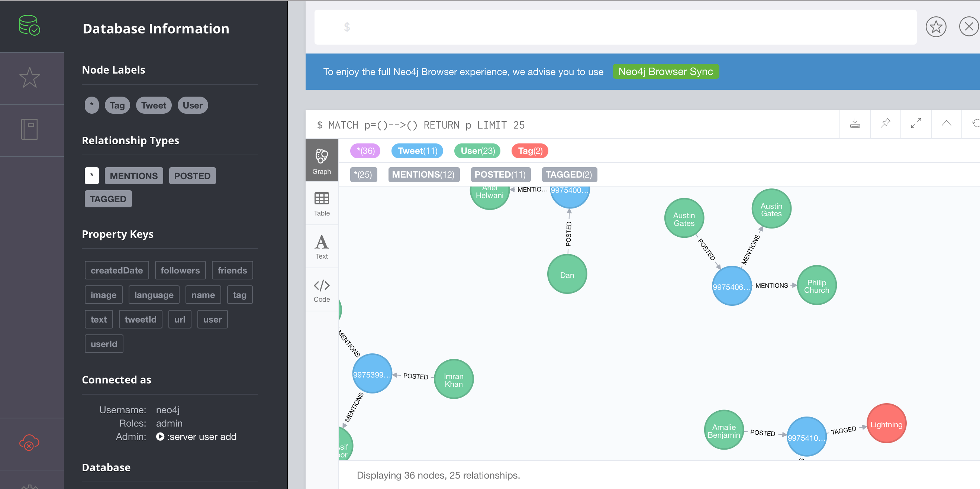Screen dimensions: 980x489
Task: Expand the result frame to fullscreen
Action: [x=916, y=124]
